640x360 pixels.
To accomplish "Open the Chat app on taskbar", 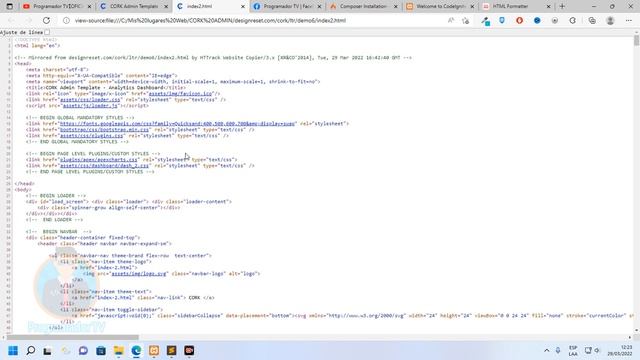I will pyautogui.click(x=83, y=351).
